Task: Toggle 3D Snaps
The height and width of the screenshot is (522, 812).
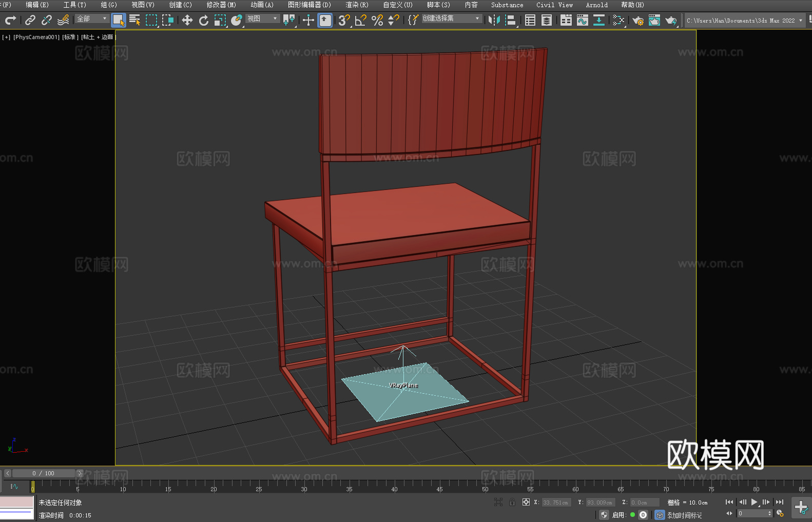Action: click(344, 21)
